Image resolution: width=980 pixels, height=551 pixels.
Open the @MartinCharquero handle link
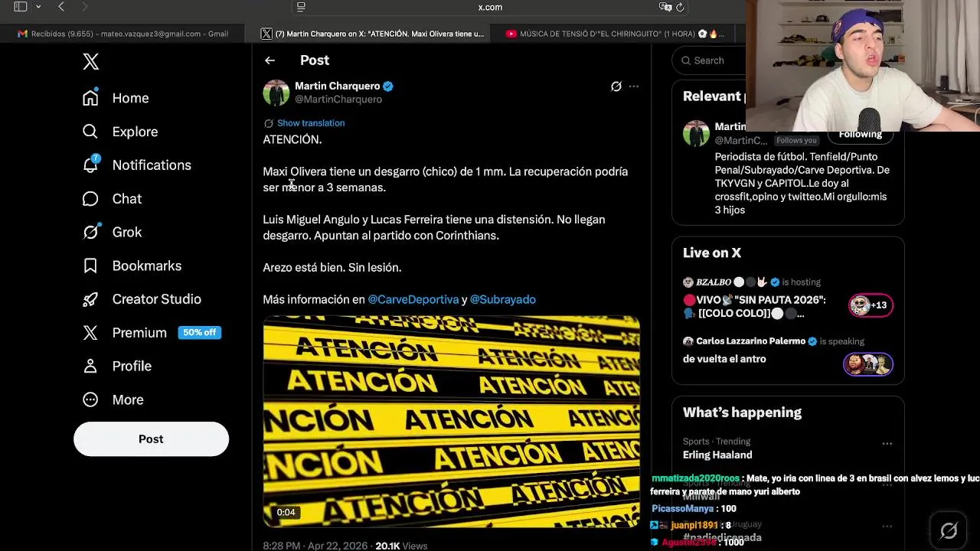[x=338, y=99]
